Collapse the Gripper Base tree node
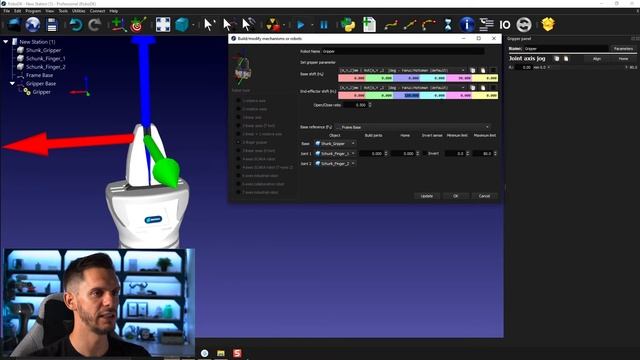This screenshot has width=640, height=360. [12, 83]
